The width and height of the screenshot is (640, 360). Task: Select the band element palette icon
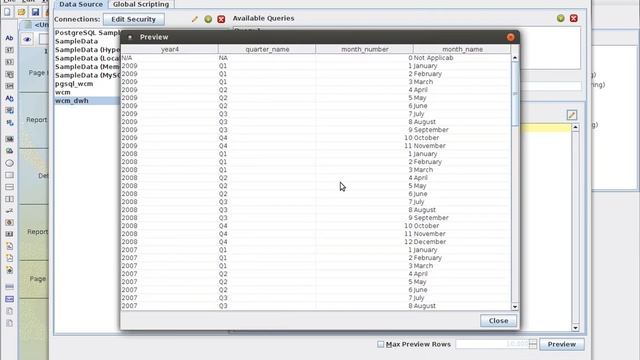point(9,287)
